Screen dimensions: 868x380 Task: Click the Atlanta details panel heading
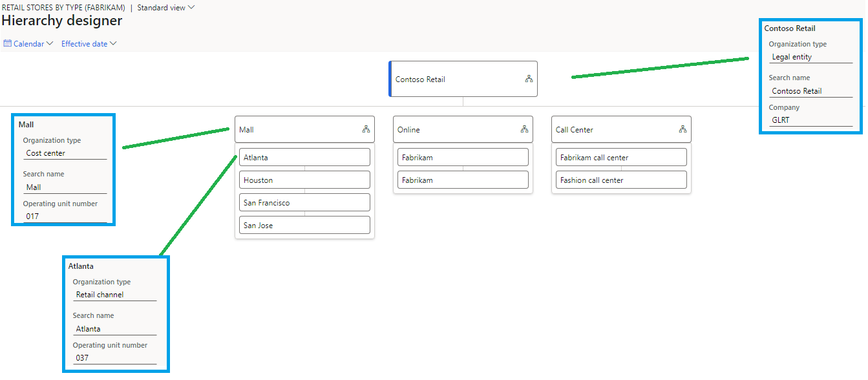(81, 266)
